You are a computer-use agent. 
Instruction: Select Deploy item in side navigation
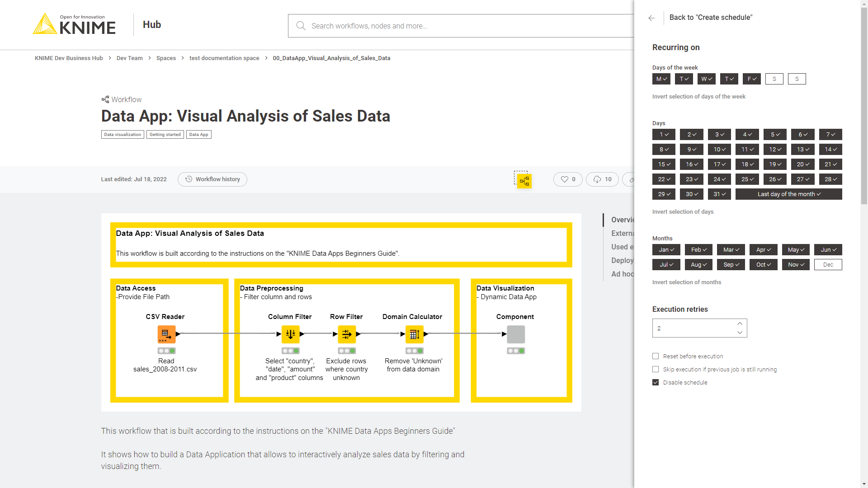click(x=623, y=260)
